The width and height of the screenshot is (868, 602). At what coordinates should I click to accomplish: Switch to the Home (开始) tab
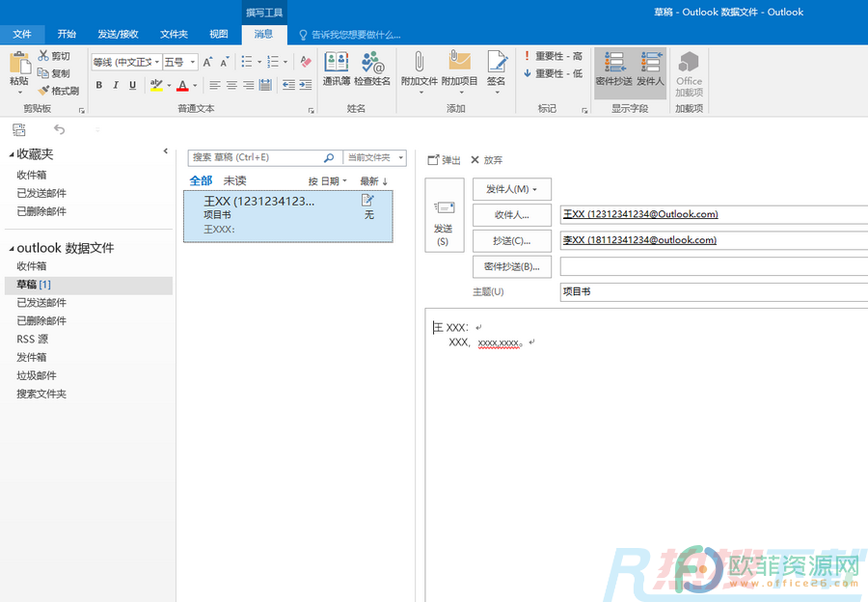click(x=67, y=34)
